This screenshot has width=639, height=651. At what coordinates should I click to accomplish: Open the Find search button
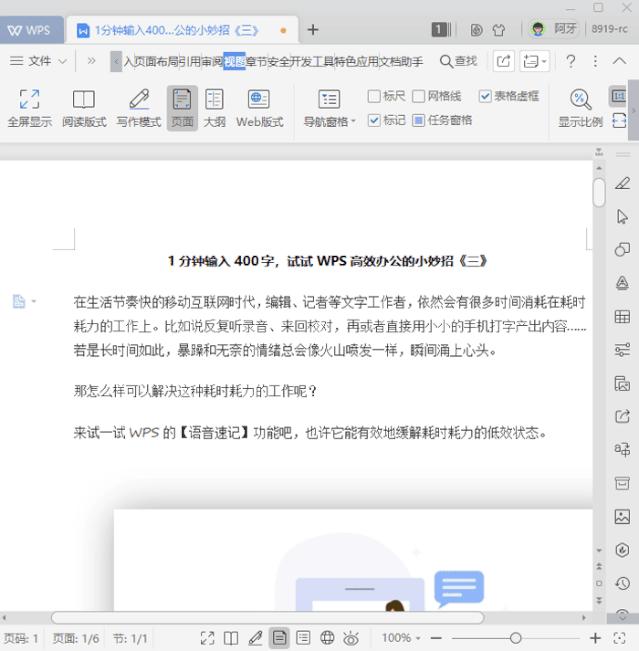tap(458, 61)
